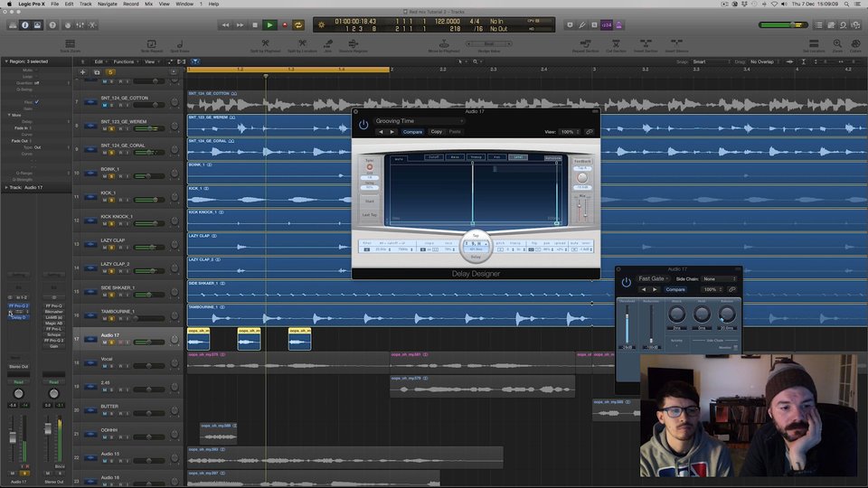The height and width of the screenshot is (488, 868).
Task: Open the Window menu
Action: (184, 4)
